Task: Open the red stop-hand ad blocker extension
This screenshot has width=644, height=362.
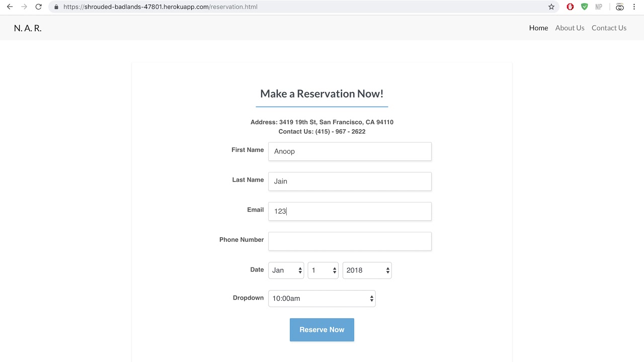Action: point(570,7)
